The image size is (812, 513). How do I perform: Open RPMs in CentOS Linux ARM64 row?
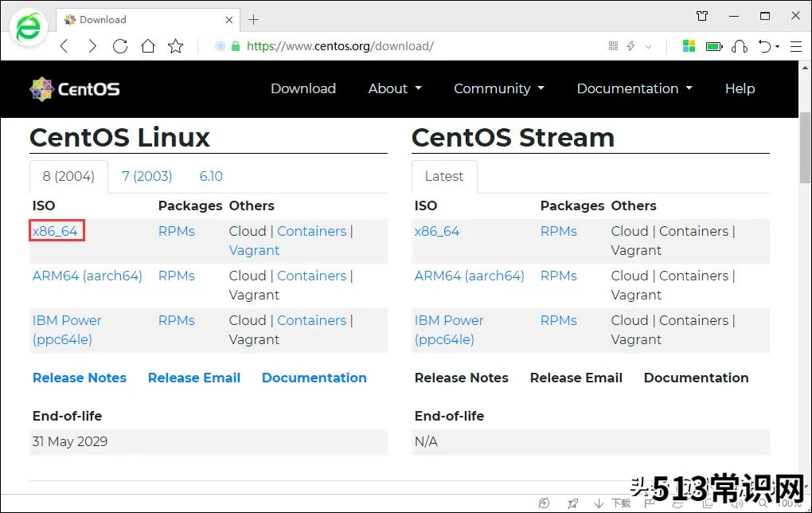click(x=177, y=276)
